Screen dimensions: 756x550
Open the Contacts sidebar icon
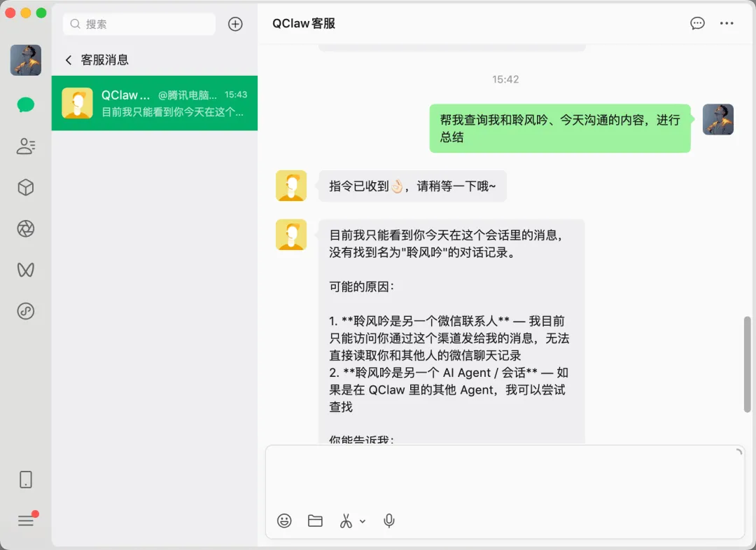click(26, 146)
